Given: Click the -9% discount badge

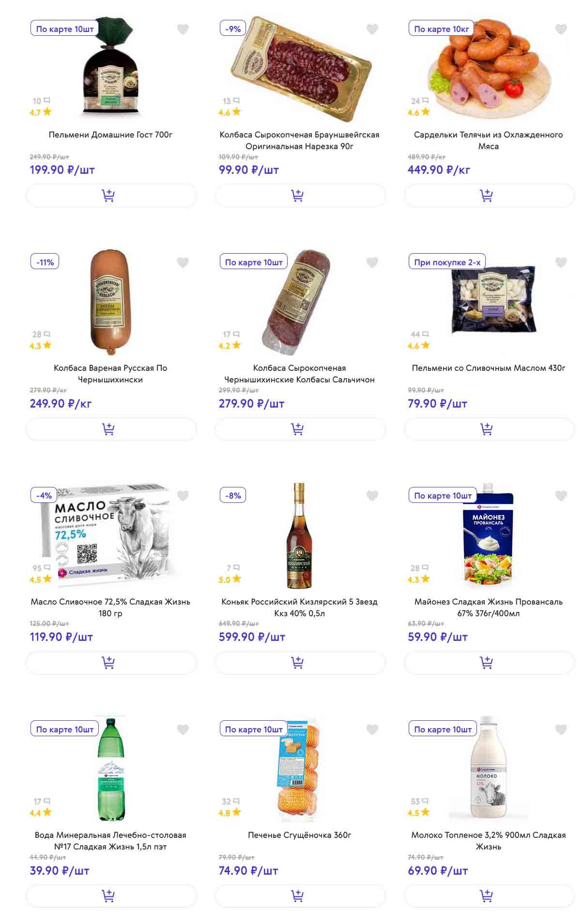Looking at the screenshot, I should coord(233,29).
